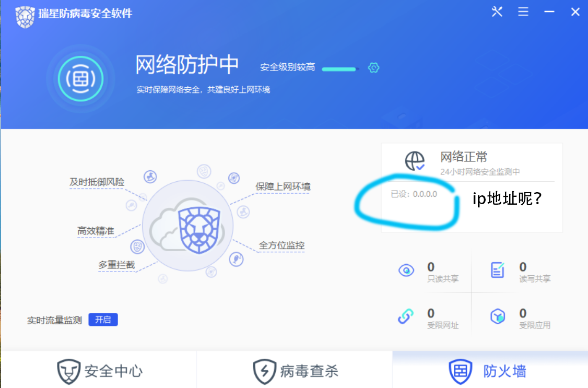This screenshot has width=588, height=388.
Task: Toggle real-time traffic monitoring 开启 button
Action: coord(103,320)
